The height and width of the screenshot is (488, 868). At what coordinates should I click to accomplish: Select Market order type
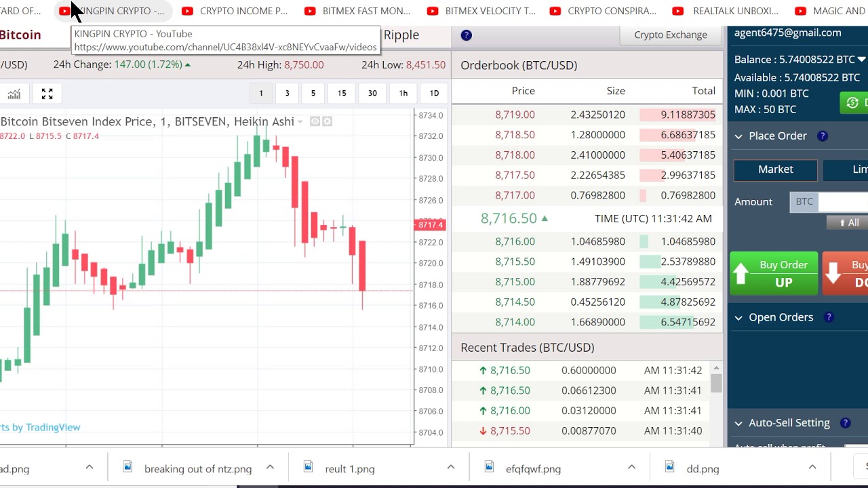click(776, 169)
